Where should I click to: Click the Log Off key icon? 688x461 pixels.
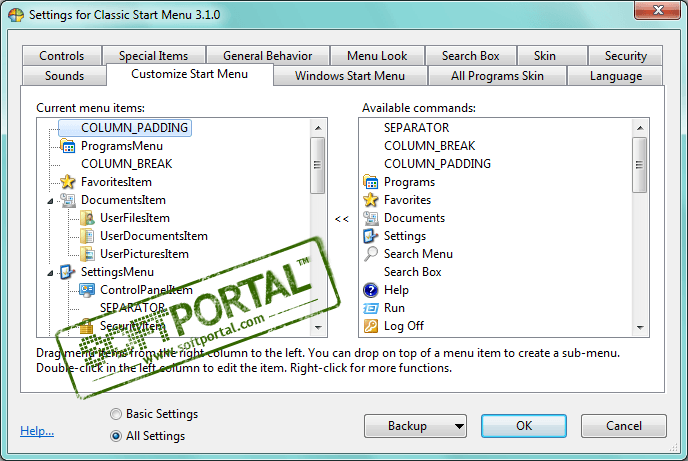click(371, 326)
